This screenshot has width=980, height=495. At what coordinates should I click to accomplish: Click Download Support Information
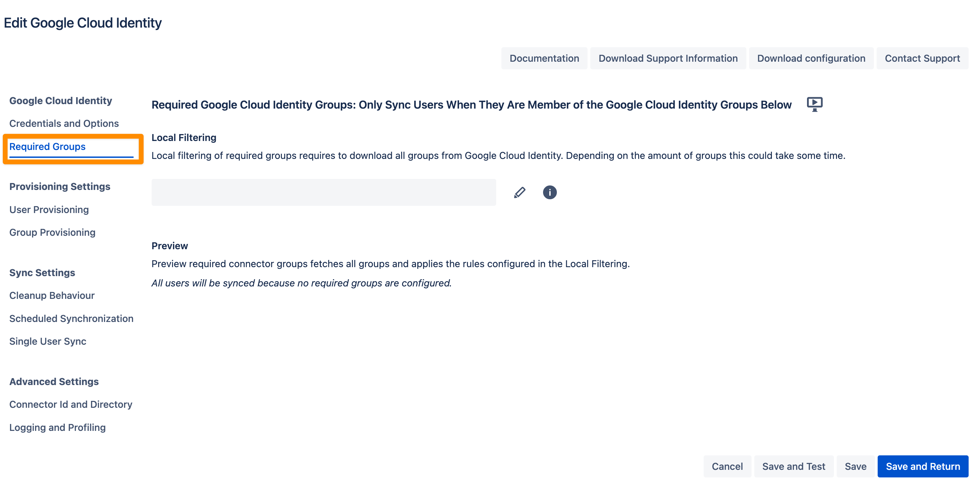tap(668, 58)
